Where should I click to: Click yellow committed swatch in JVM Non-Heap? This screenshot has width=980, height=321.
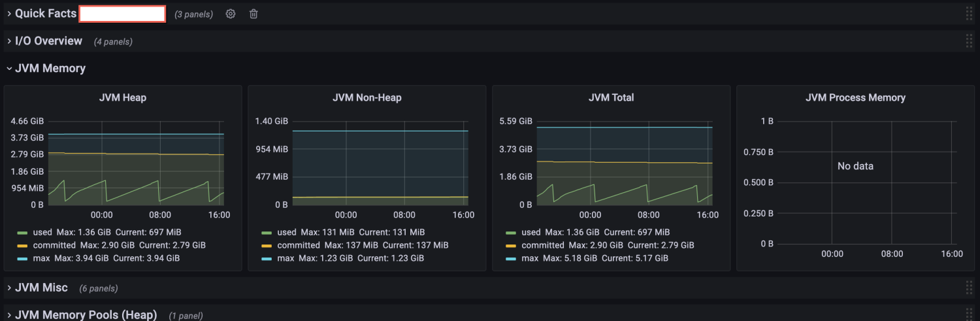(x=267, y=246)
